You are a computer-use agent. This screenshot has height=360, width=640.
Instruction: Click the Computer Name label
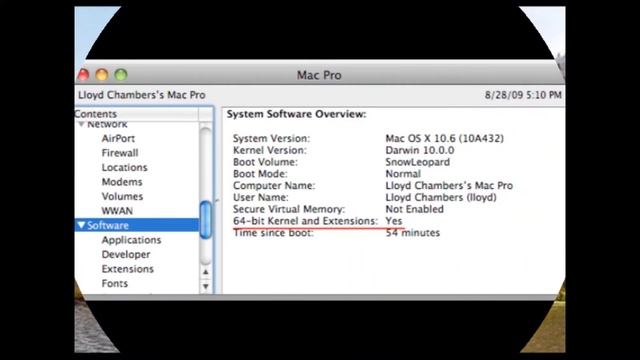coord(274,186)
